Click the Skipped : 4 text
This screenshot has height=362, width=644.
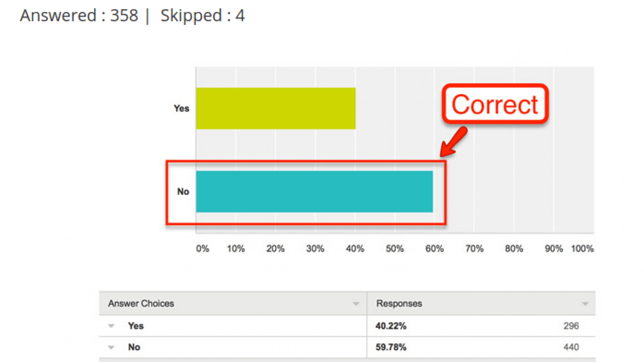[202, 16]
